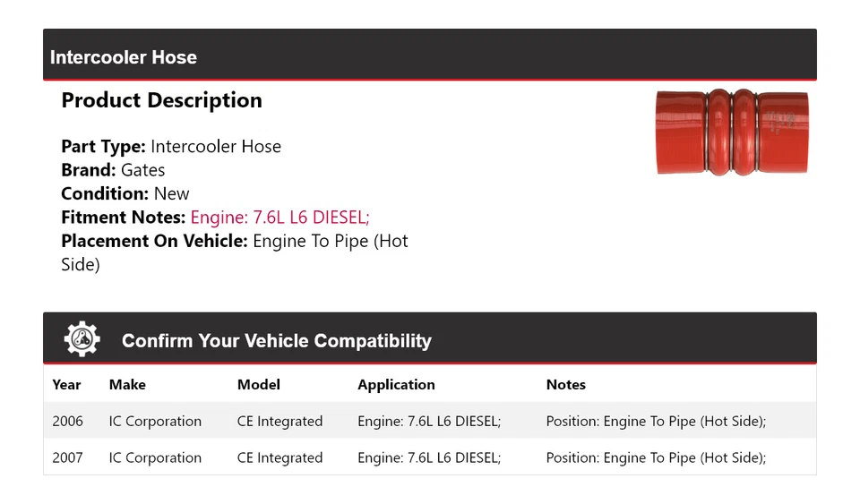
Task: Click CE Integrated in the 2007 row
Action: pos(279,457)
